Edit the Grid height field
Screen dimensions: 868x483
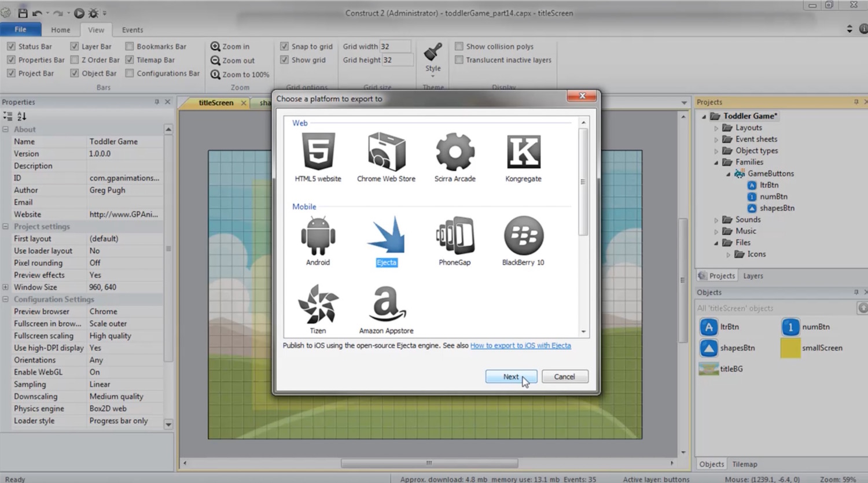(398, 60)
